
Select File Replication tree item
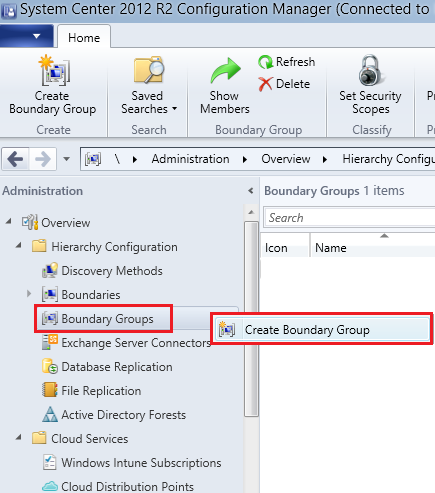[x=101, y=391]
